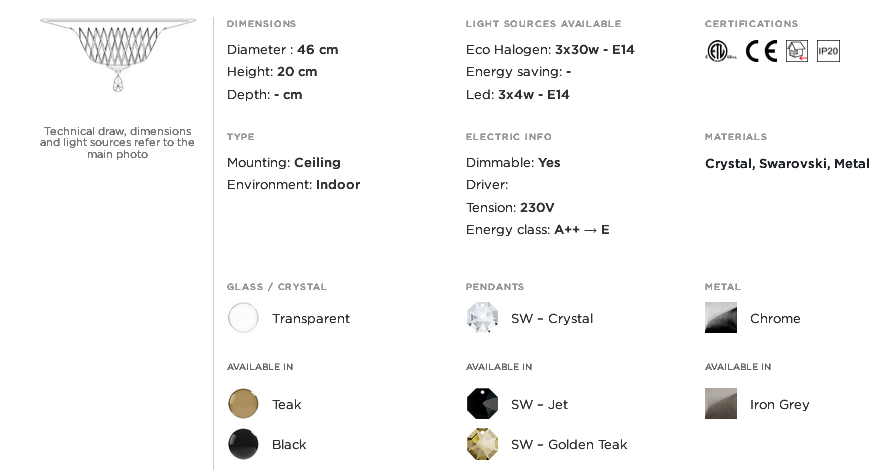Choose the Black glass color swatch
Image resolution: width=880 pixels, height=470 pixels.
(x=243, y=444)
